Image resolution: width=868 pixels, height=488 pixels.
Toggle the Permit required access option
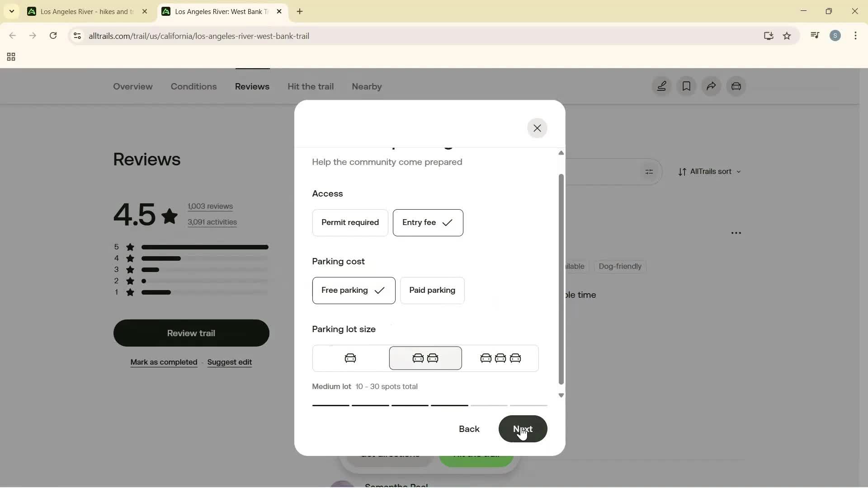coord(350,222)
